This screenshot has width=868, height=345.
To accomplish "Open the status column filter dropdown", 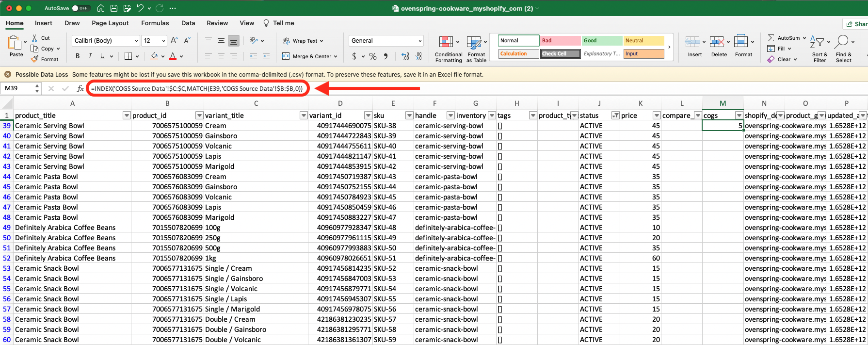I will click(615, 115).
